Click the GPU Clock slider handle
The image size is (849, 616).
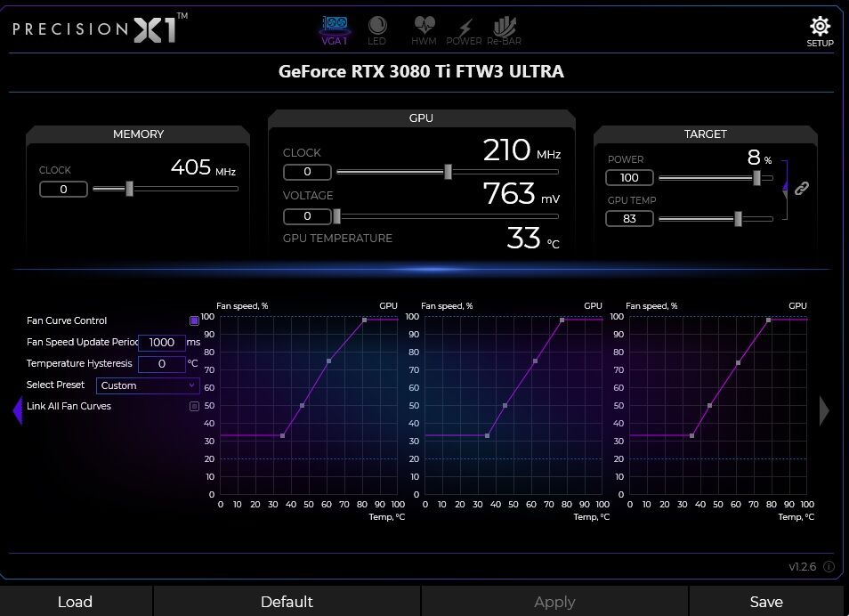point(448,172)
